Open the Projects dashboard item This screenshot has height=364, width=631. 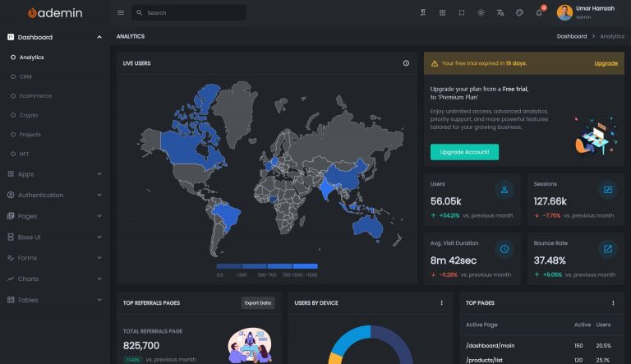(x=30, y=135)
